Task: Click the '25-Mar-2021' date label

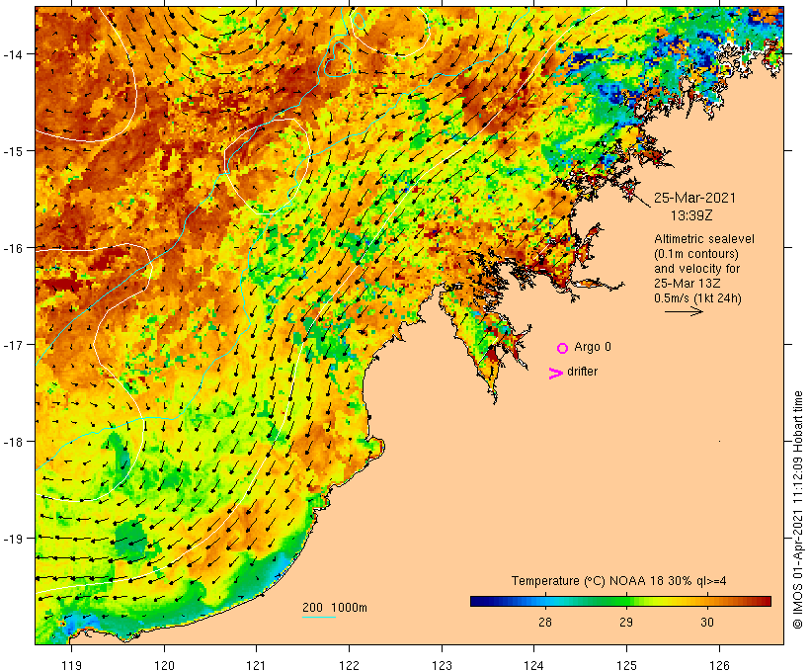Action: click(694, 198)
